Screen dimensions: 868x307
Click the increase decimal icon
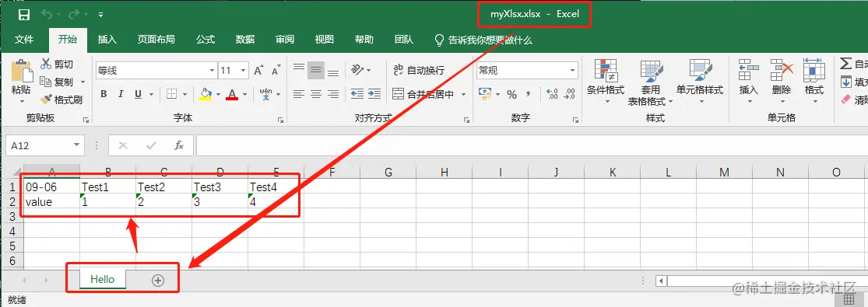coord(552,94)
